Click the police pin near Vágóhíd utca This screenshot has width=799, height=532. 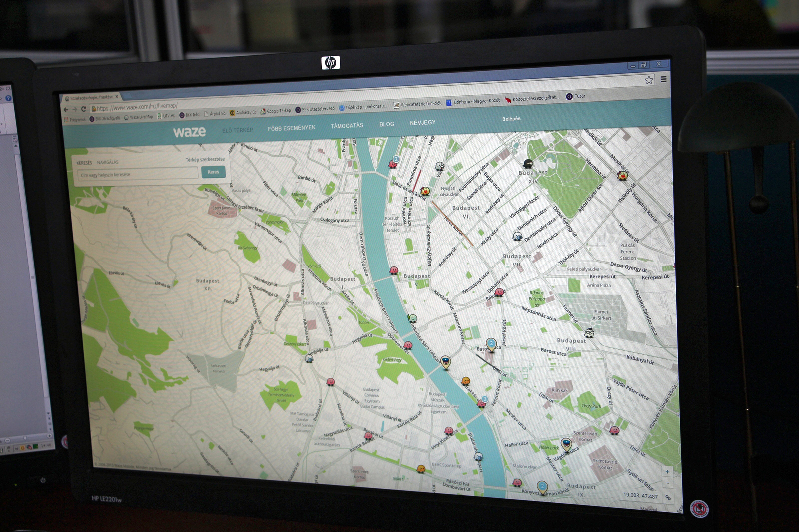tap(566, 444)
